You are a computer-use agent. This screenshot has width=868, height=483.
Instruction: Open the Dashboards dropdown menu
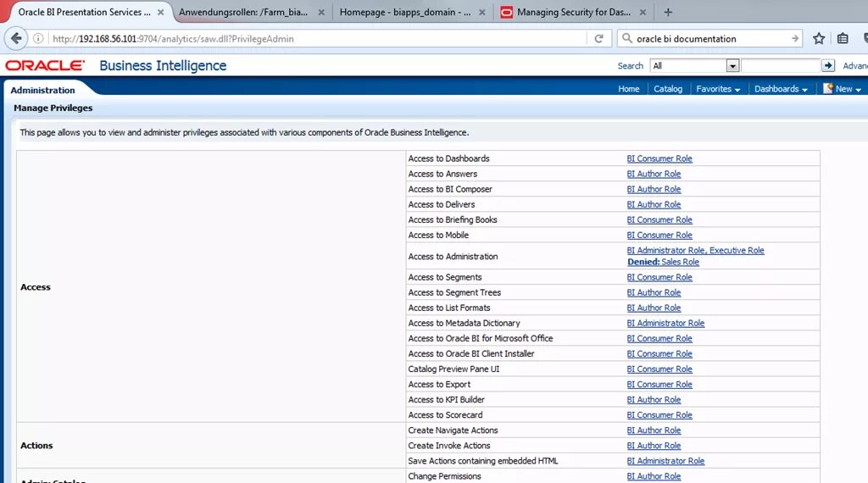781,89
